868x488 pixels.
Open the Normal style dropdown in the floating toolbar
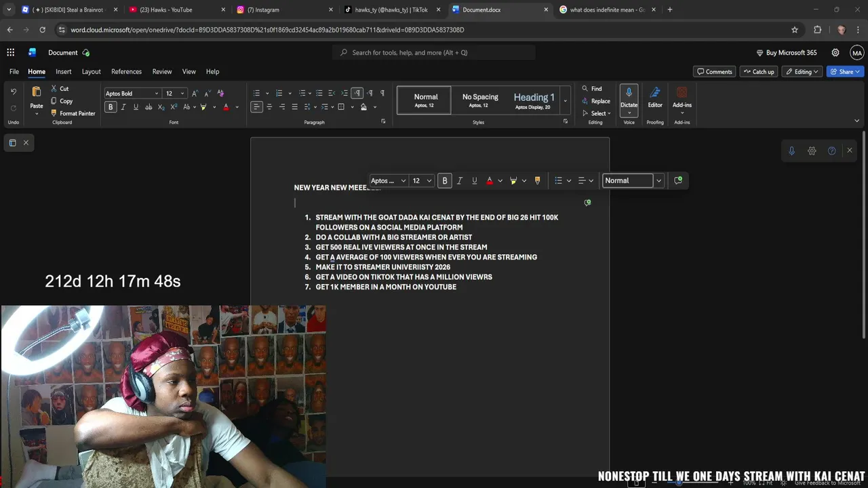click(658, 180)
